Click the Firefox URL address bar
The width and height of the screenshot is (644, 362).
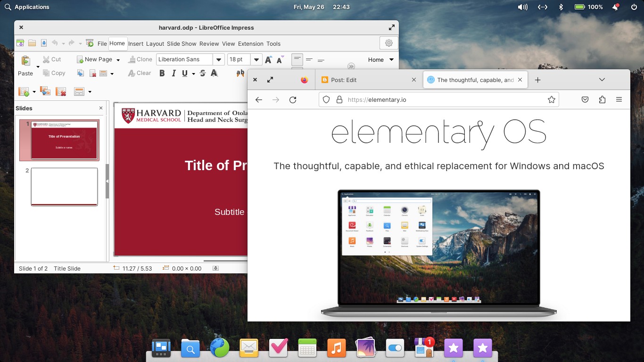point(439,99)
